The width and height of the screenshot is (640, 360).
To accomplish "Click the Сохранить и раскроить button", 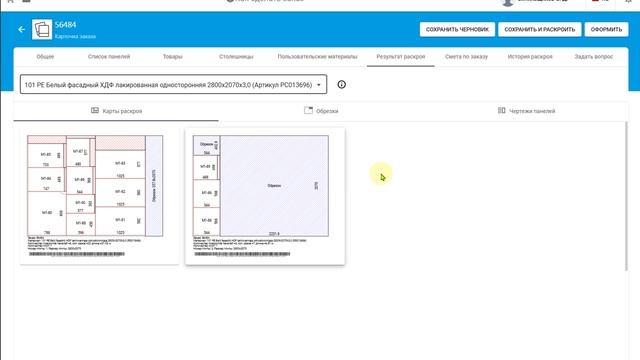I will coord(540,29).
